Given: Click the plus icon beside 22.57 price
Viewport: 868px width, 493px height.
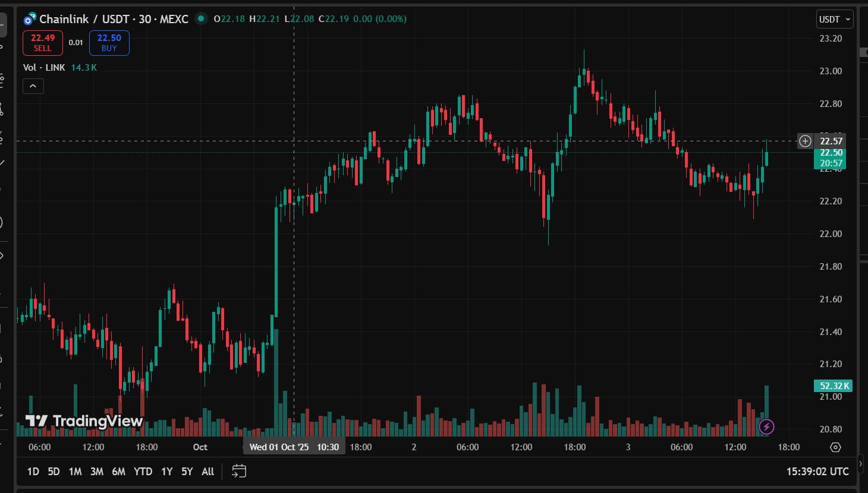Looking at the screenshot, I should (x=805, y=141).
